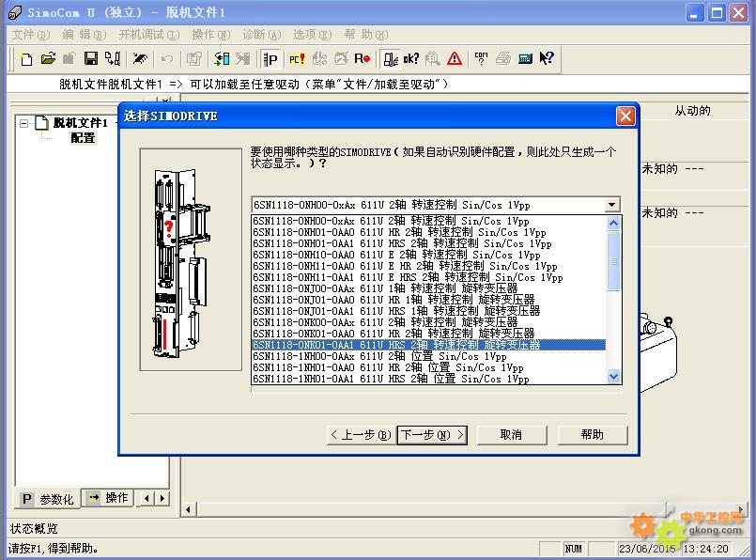
Task: Click the drive icon left of ok?
Action: coord(390,59)
